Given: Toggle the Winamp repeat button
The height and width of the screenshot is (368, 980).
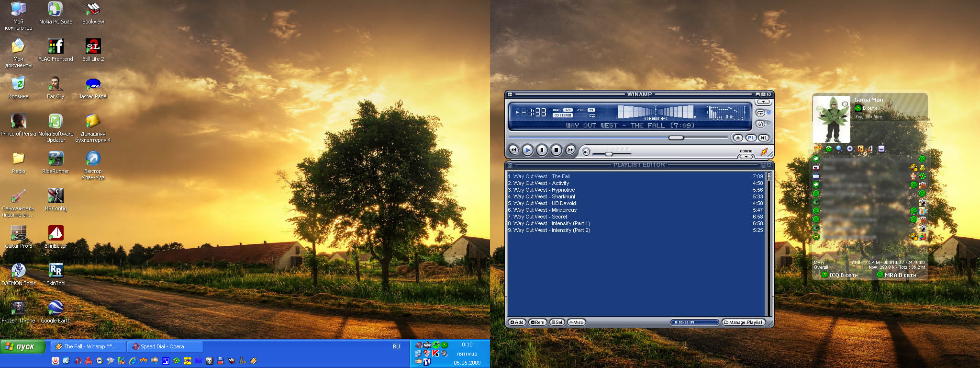Looking at the screenshot, I should 760,113.
